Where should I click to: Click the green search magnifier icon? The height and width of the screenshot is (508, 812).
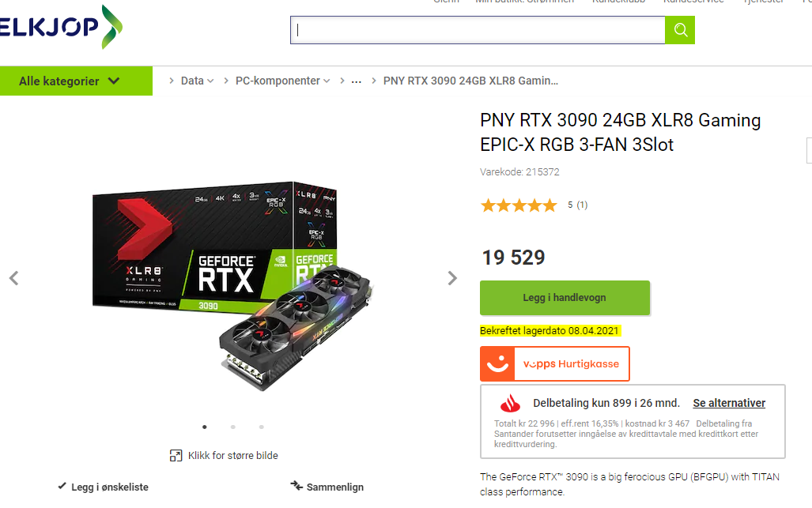tap(680, 30)
